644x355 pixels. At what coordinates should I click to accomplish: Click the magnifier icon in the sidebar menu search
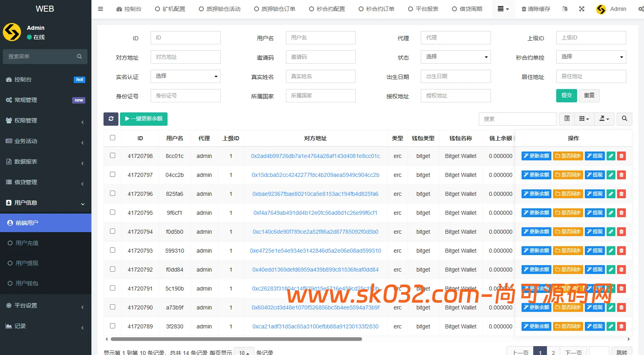coord(79,56)
